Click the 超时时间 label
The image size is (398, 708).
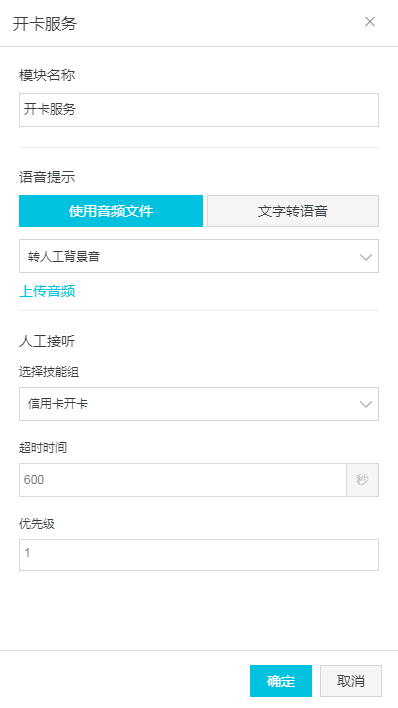(43, 448)
